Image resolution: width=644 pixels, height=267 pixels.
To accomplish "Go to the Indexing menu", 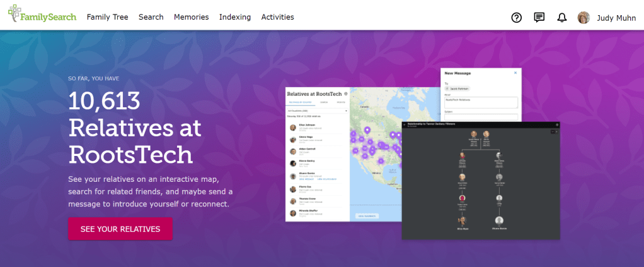I will click(x=235, y=17).
